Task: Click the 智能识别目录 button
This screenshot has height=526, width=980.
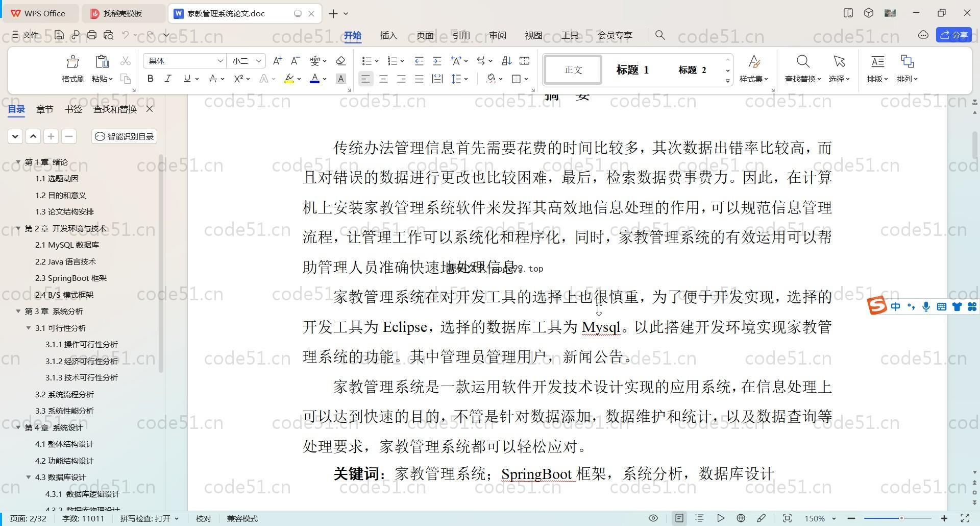Action: point(125,136)
